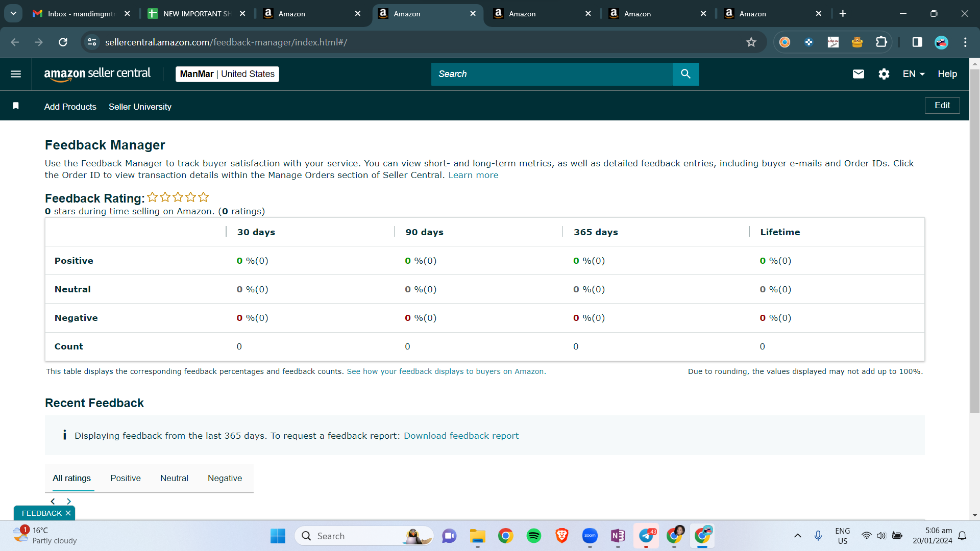The height and width of the screenshot is (551, 980).
Task: Reload the current page
Action: 63,42
